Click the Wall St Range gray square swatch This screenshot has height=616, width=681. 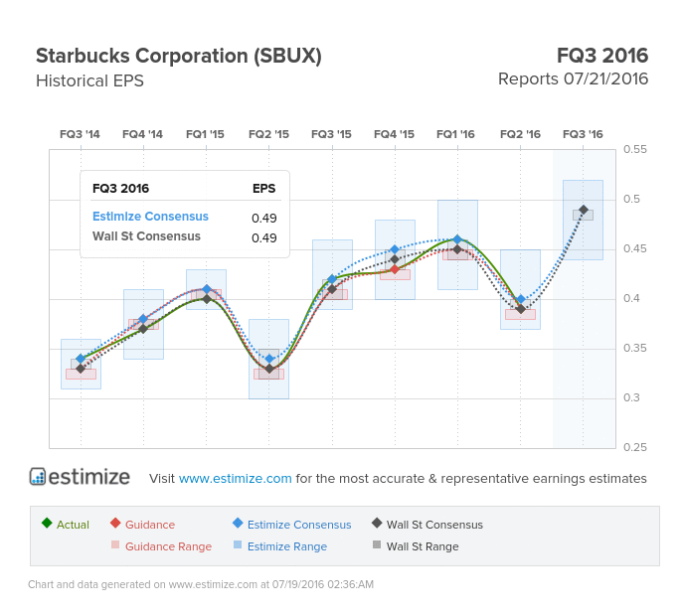377,544
